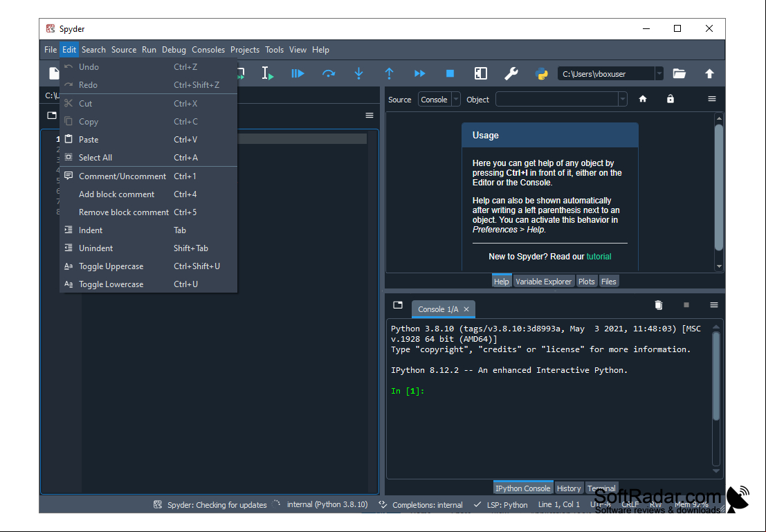Click the Step into down-arrow icon
766x532 pixels.
coord(358,73)
